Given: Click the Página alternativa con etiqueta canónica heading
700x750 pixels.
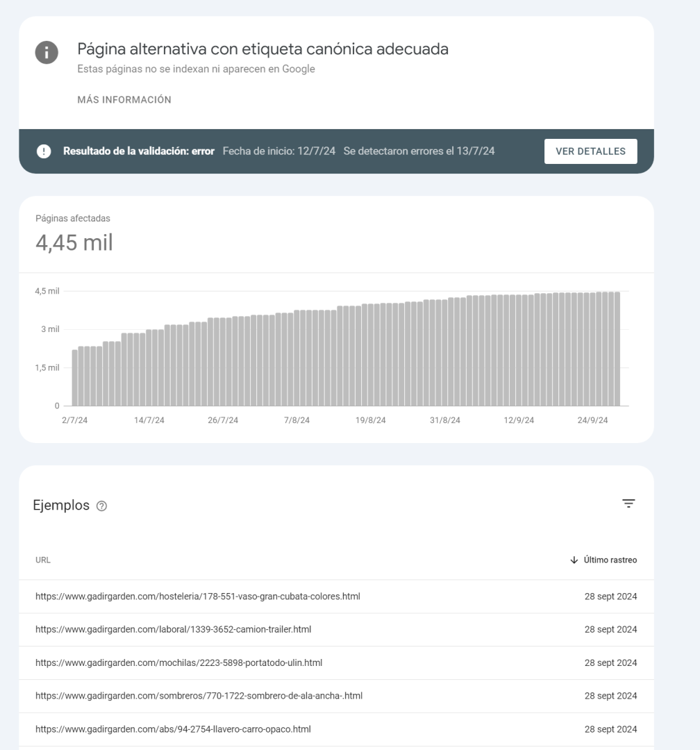Looking at the screenshot, I should [x=262, y=49].
